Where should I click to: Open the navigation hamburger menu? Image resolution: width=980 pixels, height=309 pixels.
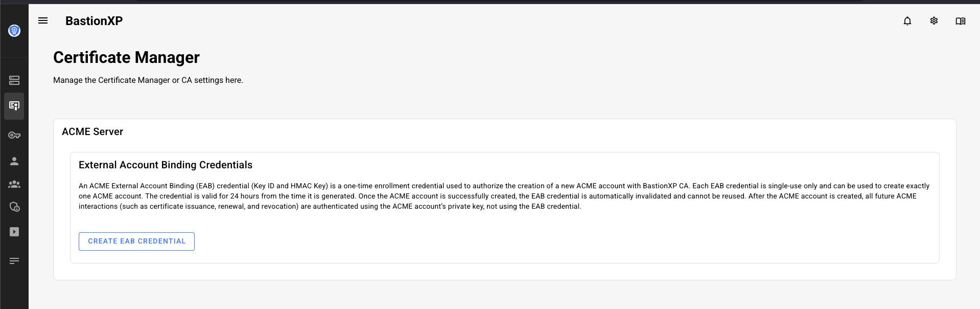click(x=43, y=20)
